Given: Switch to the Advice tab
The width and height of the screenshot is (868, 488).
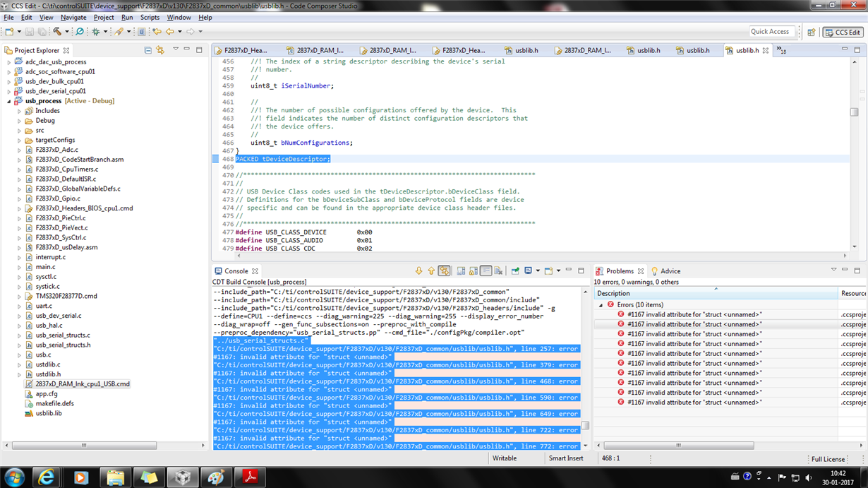Looking at the screenshot, I should coord(670,271).
